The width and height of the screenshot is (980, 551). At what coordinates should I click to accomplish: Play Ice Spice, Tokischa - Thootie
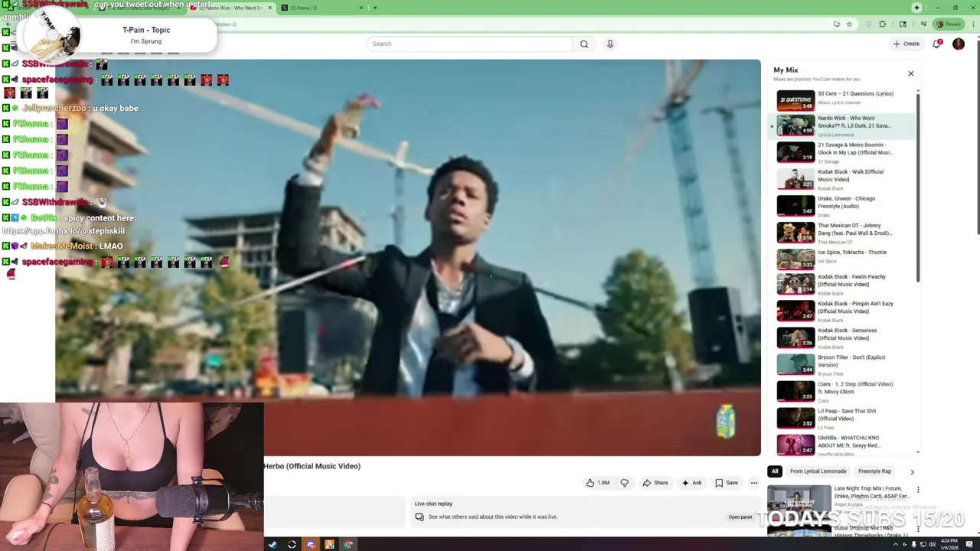pos(842,259)
